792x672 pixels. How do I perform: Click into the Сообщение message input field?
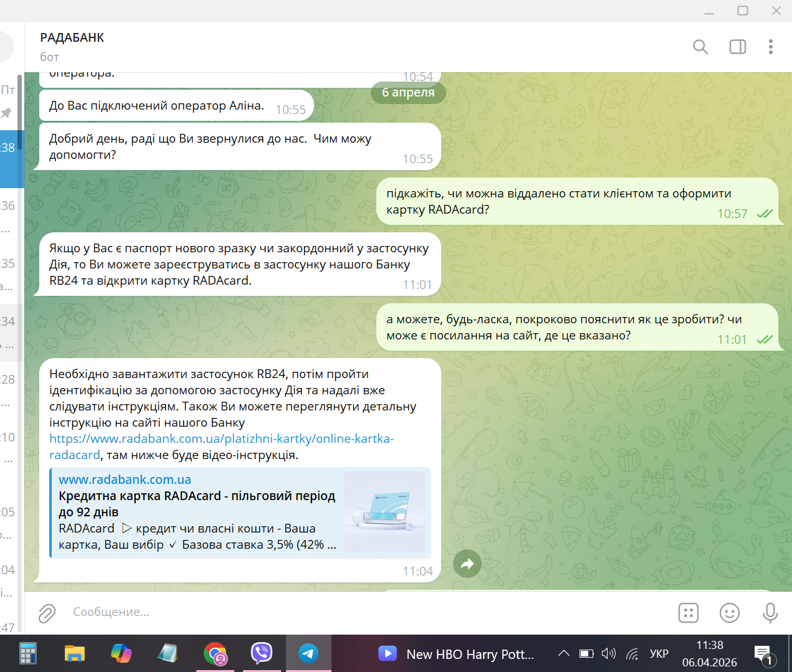[x=368, y=612]
